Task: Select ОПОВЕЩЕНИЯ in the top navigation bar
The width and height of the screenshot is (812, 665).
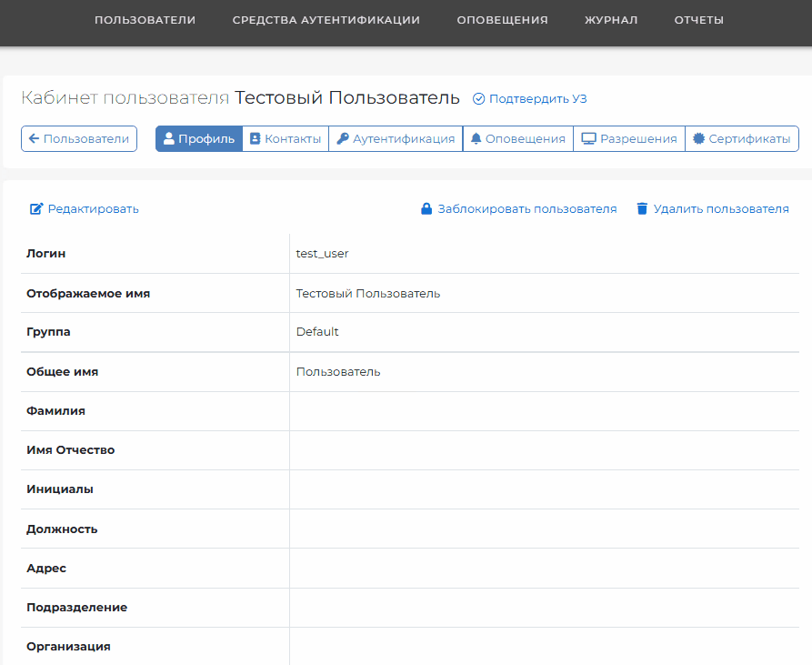Action: [x=502, y=20]
